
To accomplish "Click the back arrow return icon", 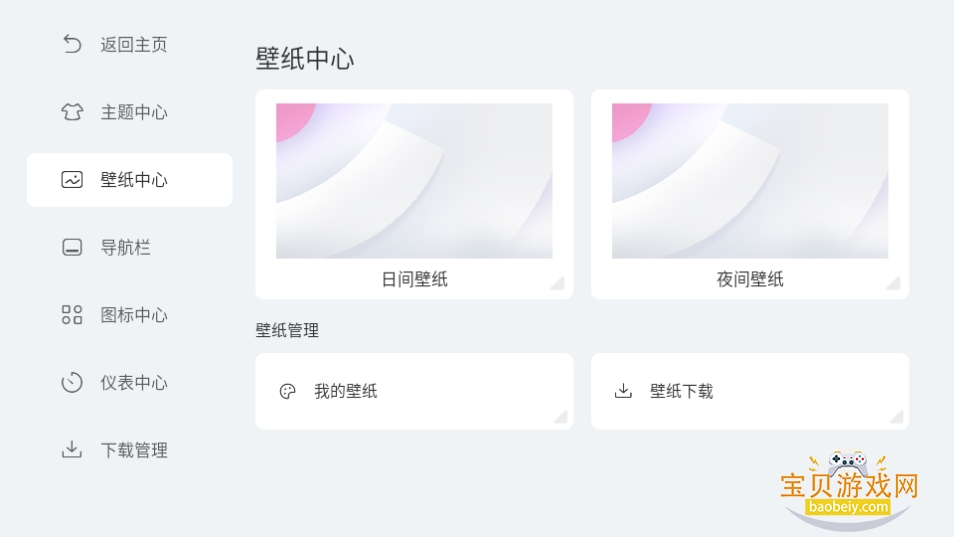I will 72,44.
